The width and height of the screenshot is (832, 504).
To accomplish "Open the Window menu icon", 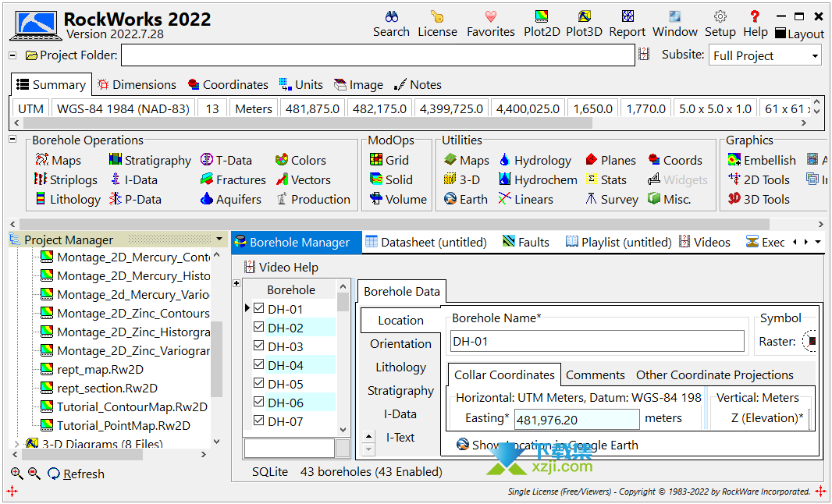I will click(675, 24).
